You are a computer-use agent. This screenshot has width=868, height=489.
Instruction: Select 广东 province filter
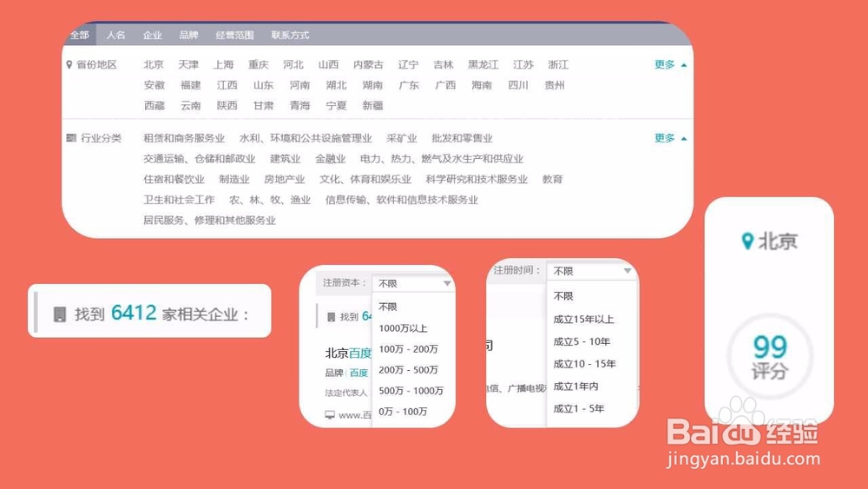click(409, 85)
